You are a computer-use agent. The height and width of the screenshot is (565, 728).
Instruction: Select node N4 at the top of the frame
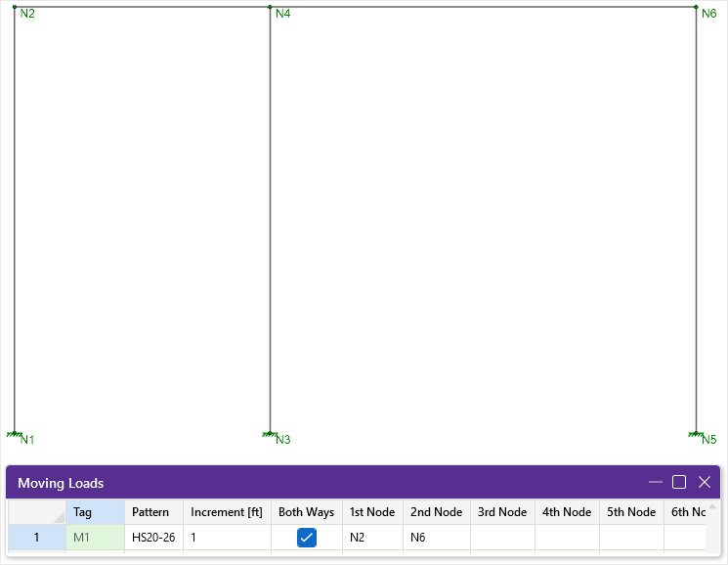(270, 7)
